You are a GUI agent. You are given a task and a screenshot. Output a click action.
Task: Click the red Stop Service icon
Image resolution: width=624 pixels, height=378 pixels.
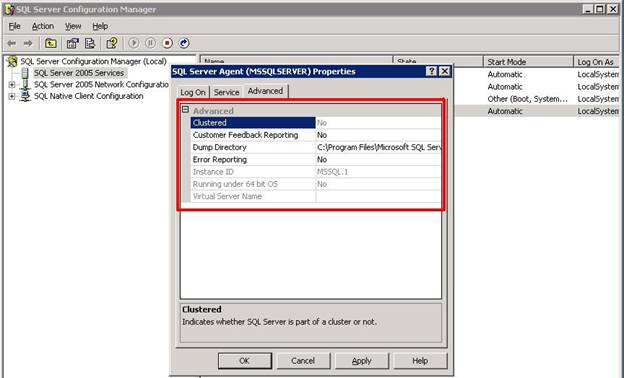tap(168, 43)
